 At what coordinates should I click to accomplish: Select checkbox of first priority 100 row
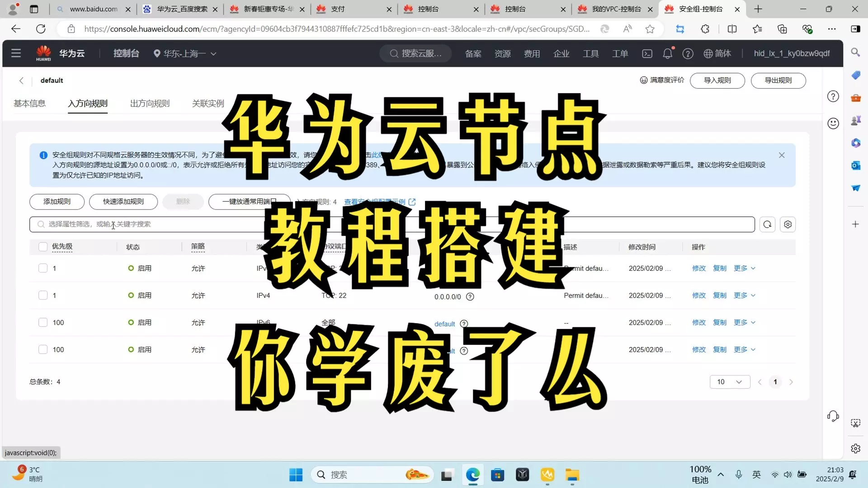(43, 323)
